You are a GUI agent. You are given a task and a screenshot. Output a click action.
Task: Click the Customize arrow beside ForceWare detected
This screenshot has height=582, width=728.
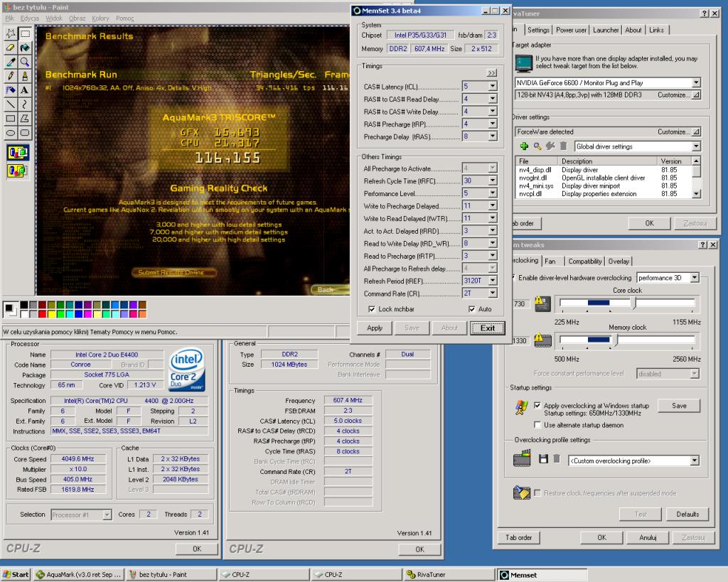pyautogui.click(x=696, y=131)
